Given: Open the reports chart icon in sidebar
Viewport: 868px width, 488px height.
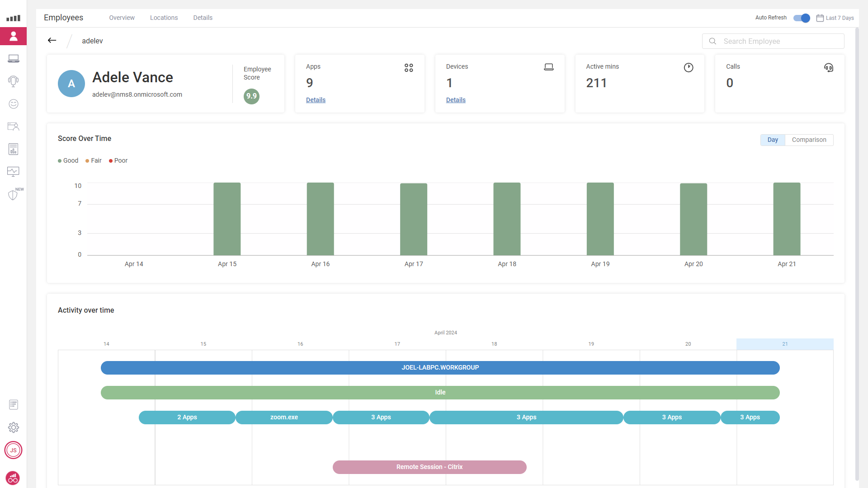Looking at the screenshot, I should coord(14,149).
